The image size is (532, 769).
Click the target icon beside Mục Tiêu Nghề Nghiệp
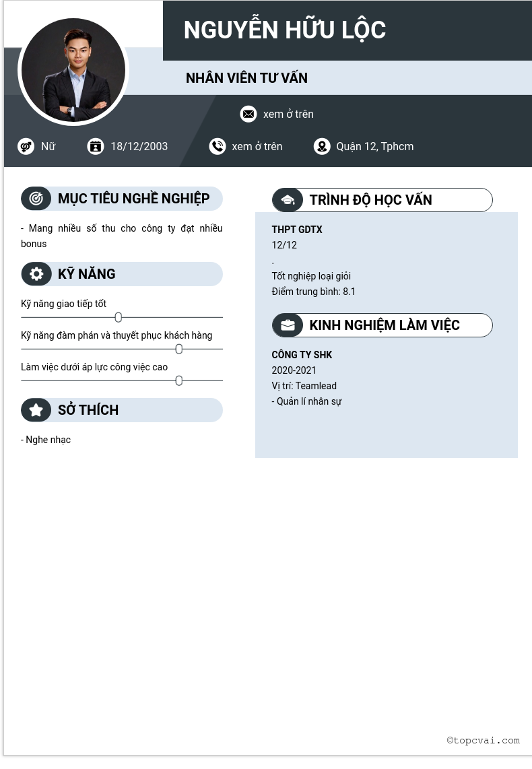[36, 199]
